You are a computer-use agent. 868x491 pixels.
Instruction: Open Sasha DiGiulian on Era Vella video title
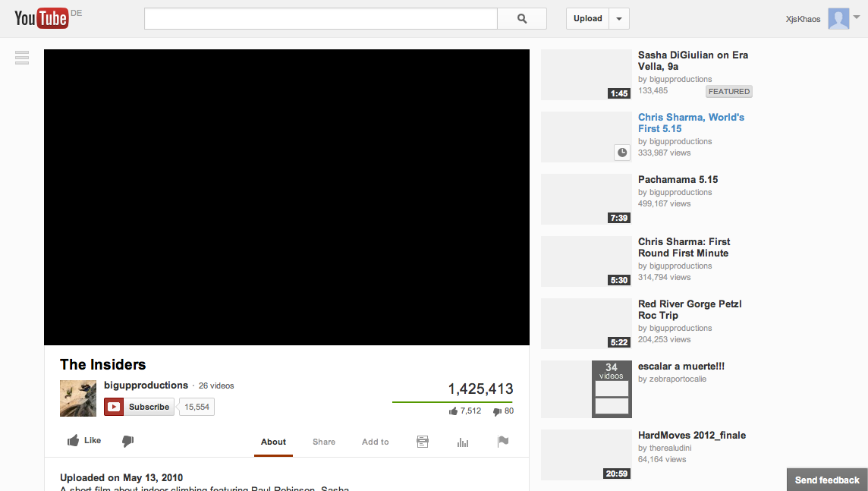click(693, 61)
